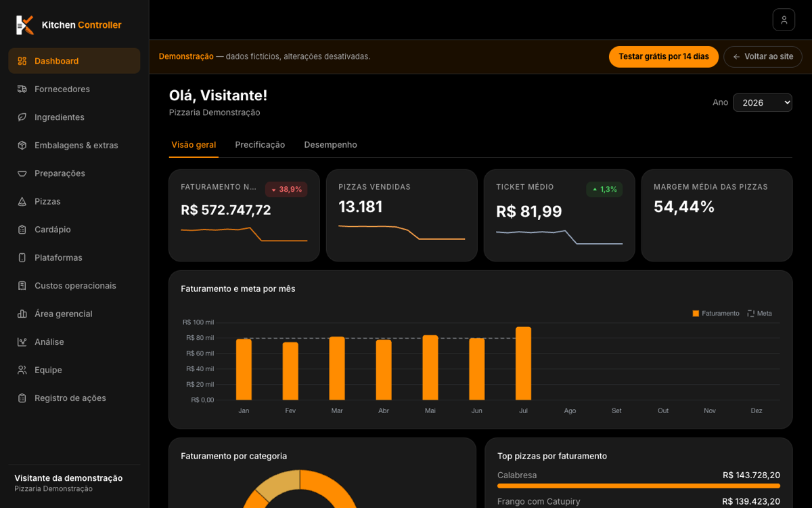Click the R$ 572.747,72 revenue value

tap(226, 210)
